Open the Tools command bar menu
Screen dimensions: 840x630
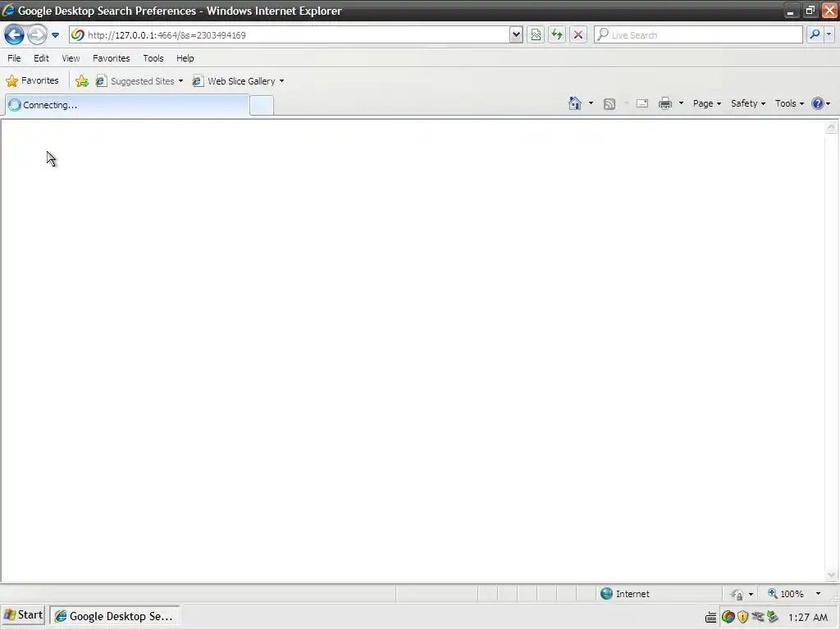[x=789, y=103]
